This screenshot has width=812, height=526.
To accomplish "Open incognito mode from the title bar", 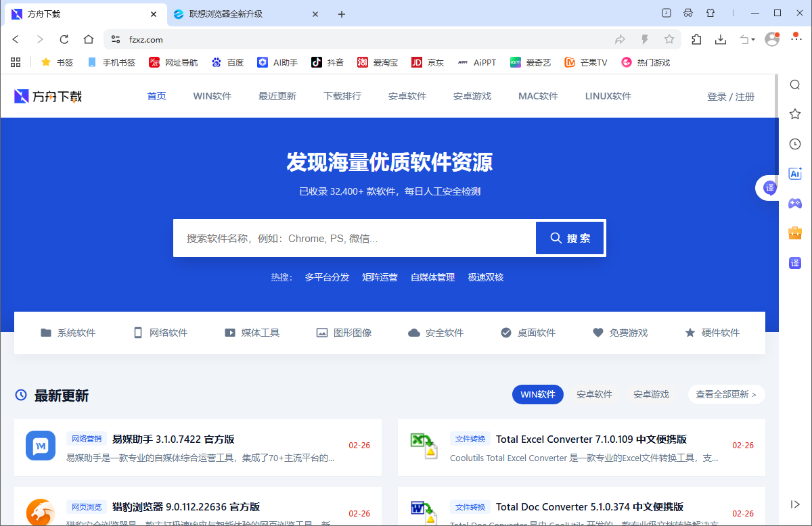I will (687, 13).
